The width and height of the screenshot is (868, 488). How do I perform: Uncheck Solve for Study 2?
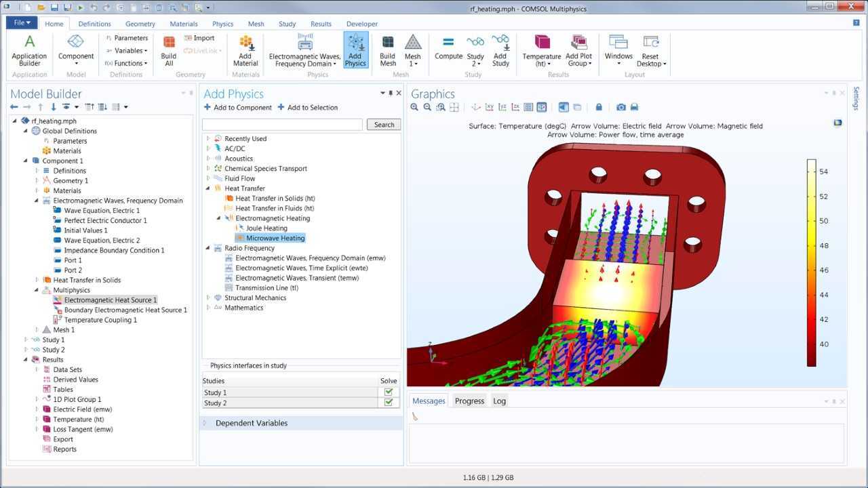tap(389, 403)
